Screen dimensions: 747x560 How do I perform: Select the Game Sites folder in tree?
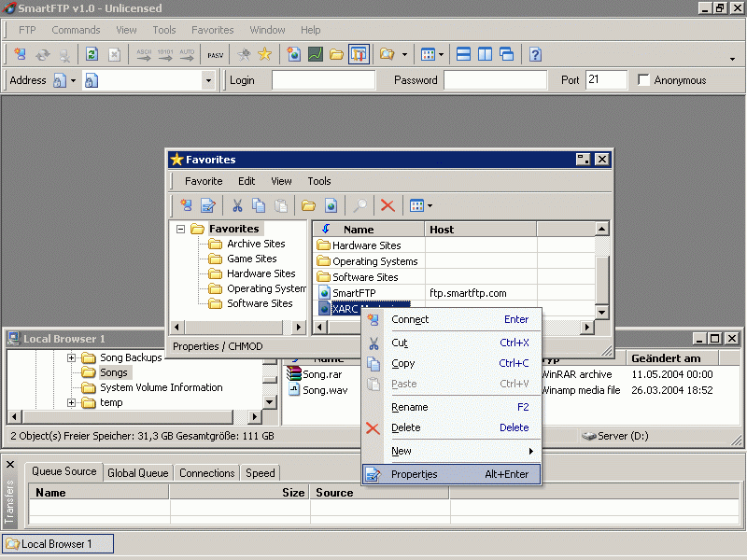click(251, 259)
